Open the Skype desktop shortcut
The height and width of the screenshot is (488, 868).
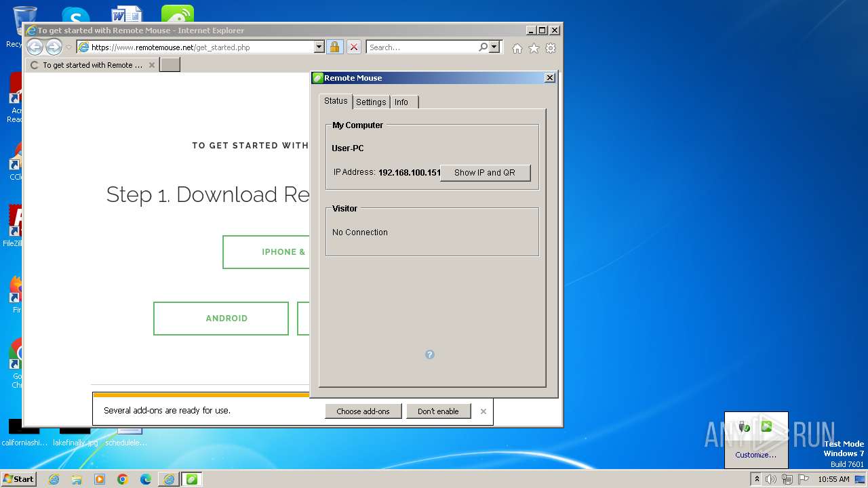click(75, 15)
